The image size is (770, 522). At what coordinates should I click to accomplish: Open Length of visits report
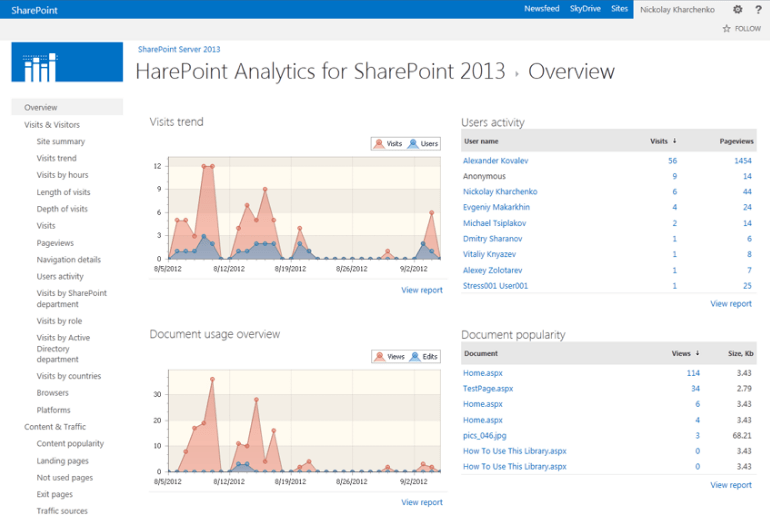63,192
